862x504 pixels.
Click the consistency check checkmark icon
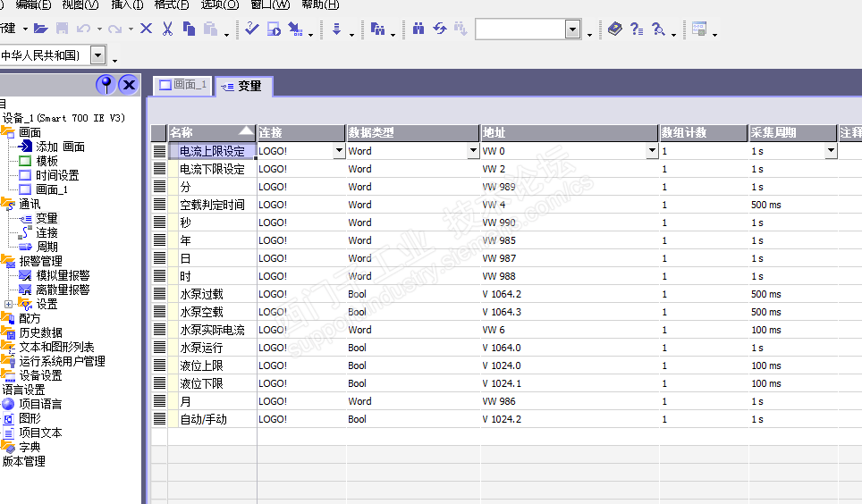252,29
